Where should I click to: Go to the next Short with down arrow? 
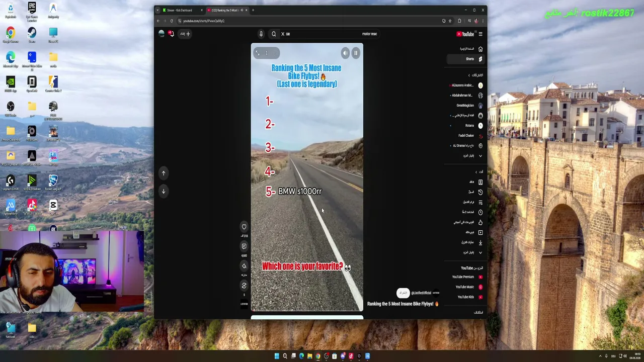tap(164, 191)
